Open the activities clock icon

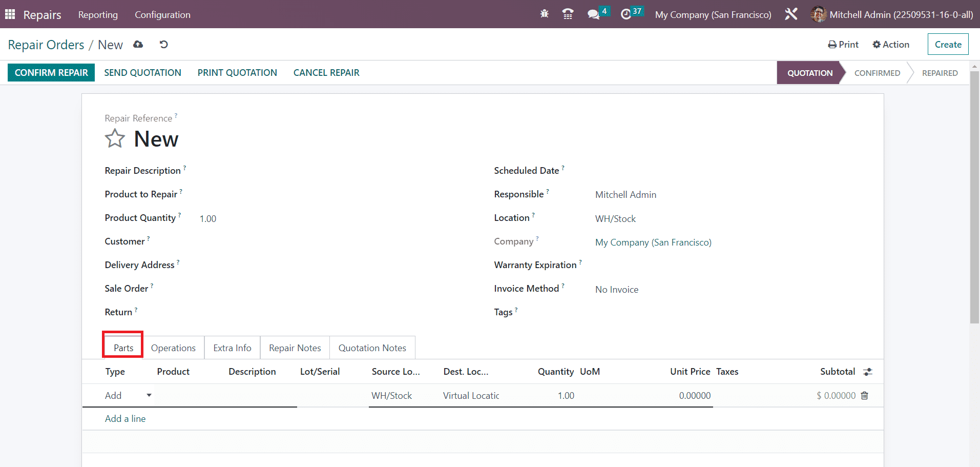coord(626,14)
